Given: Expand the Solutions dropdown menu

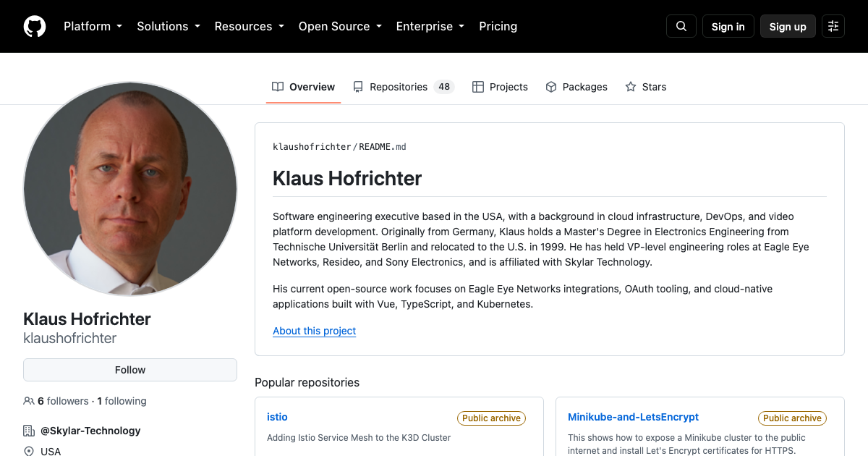Looking at the screenshot, I should [x=169, y=26].
